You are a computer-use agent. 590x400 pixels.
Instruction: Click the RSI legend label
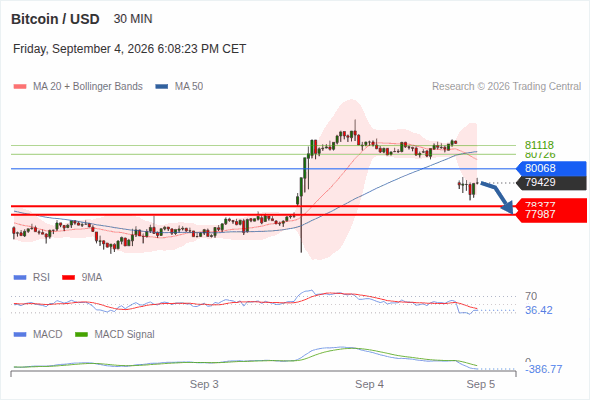coord(41,278)
